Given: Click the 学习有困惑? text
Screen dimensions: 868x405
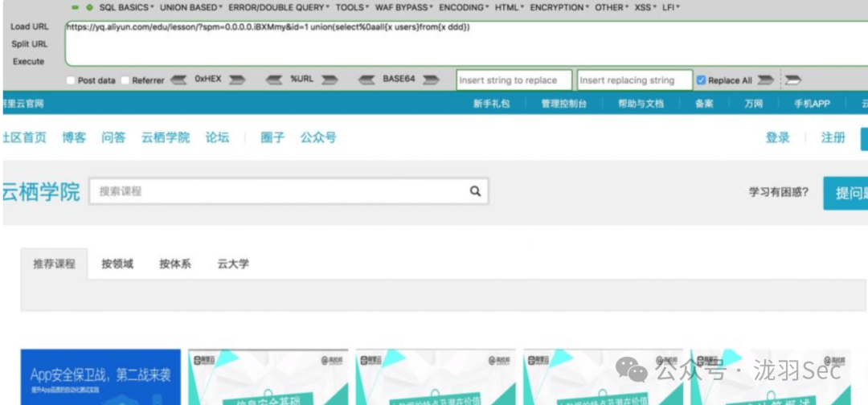Looking at the screenshot, I should (x=778, y=192).
